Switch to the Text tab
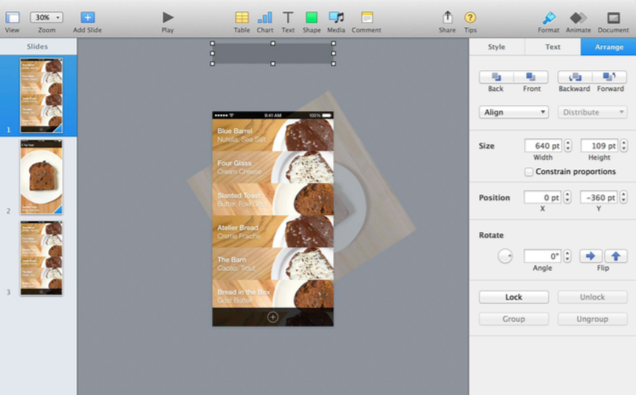The width and height of the screenshot is (636, 395). click(x=552, y=47)
